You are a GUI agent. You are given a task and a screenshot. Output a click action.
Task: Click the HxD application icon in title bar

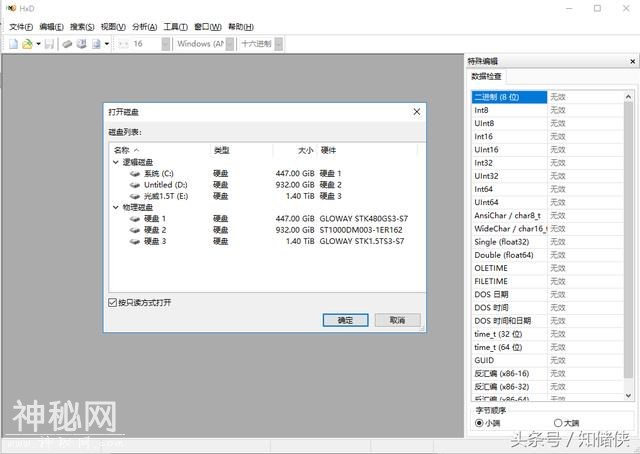click(11, 8)
